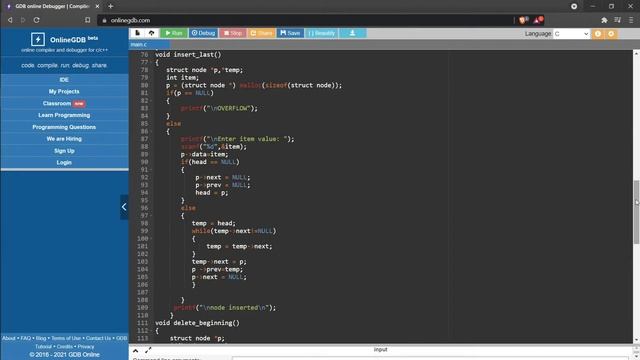Open the About footer link

(x=9, y=338)
